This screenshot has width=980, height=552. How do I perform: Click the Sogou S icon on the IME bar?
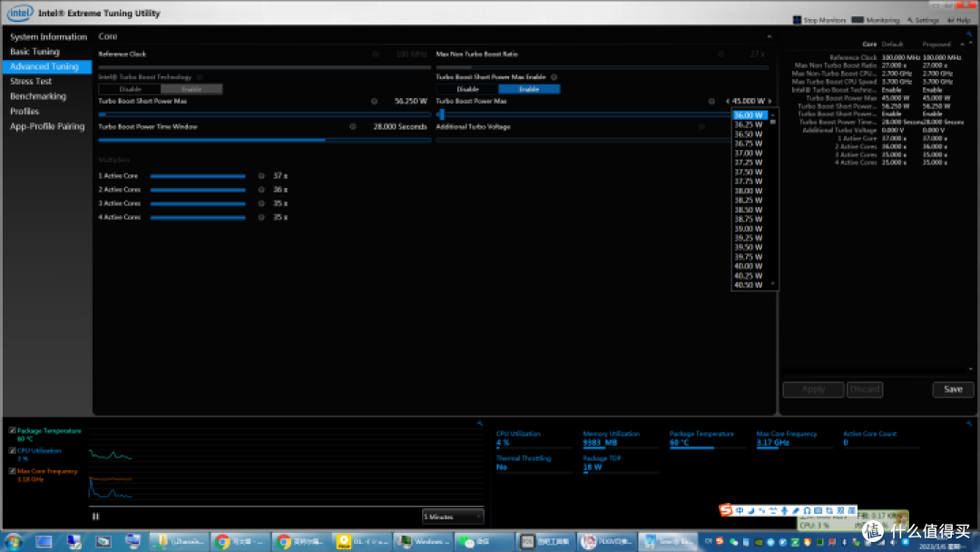pos(726,510)
